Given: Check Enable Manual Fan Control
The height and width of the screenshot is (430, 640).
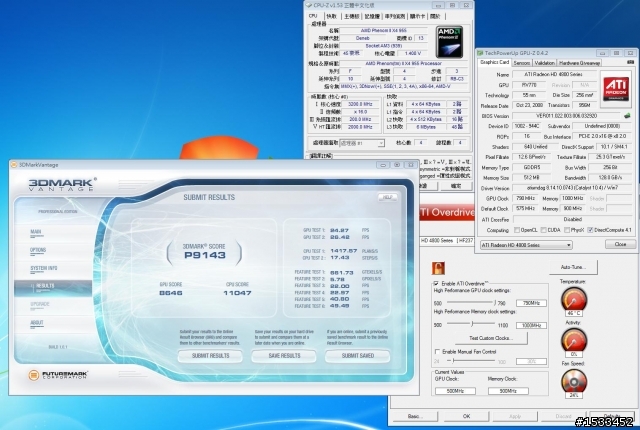Looking at the screenshot, I should click(x=437, y=351).
